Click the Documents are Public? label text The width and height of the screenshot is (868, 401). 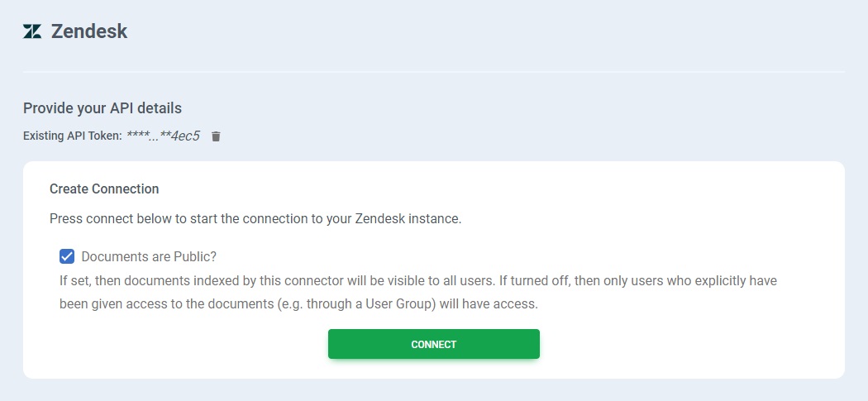[x=149, y=256]
